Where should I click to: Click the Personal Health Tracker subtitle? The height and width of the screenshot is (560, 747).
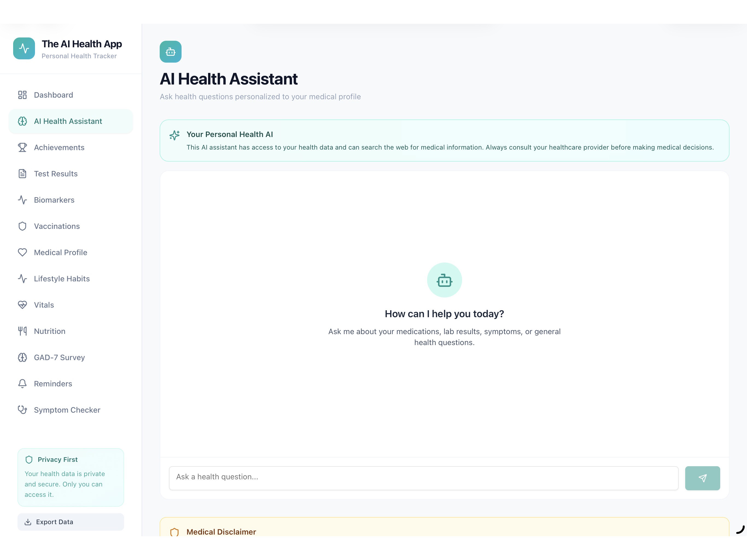(79, 56)
